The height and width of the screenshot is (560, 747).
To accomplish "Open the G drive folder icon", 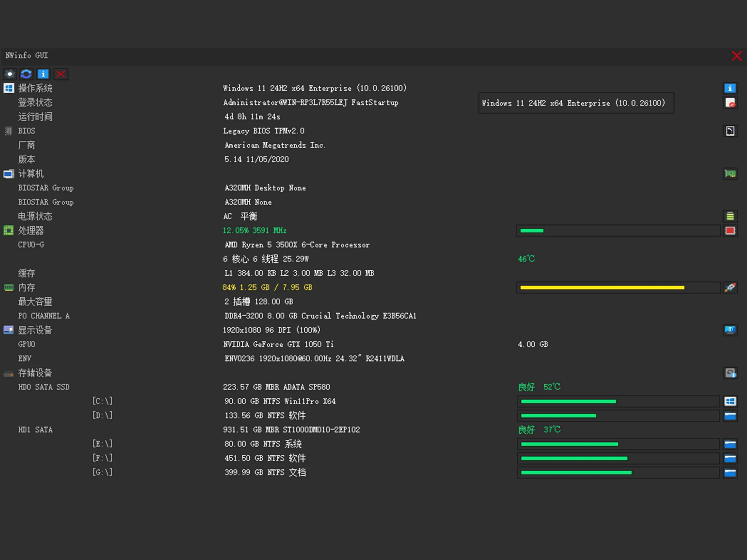I will (730, 473).
